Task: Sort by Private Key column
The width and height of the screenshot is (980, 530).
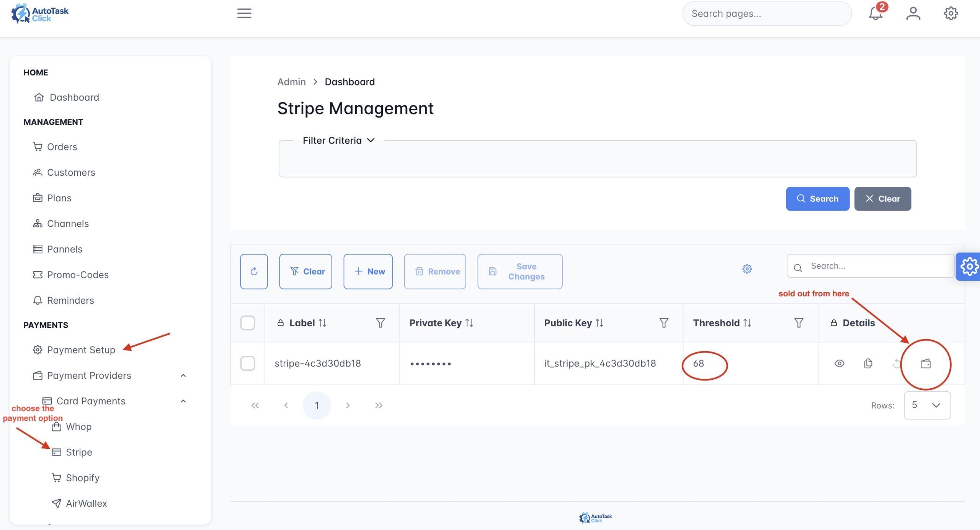Action: 469,323
